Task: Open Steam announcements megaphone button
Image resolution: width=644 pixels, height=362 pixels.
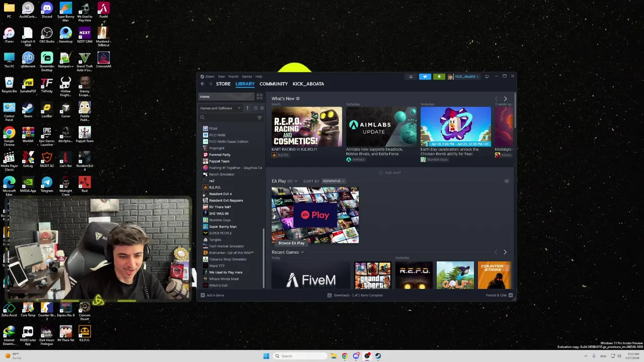Action: [425, 76]
